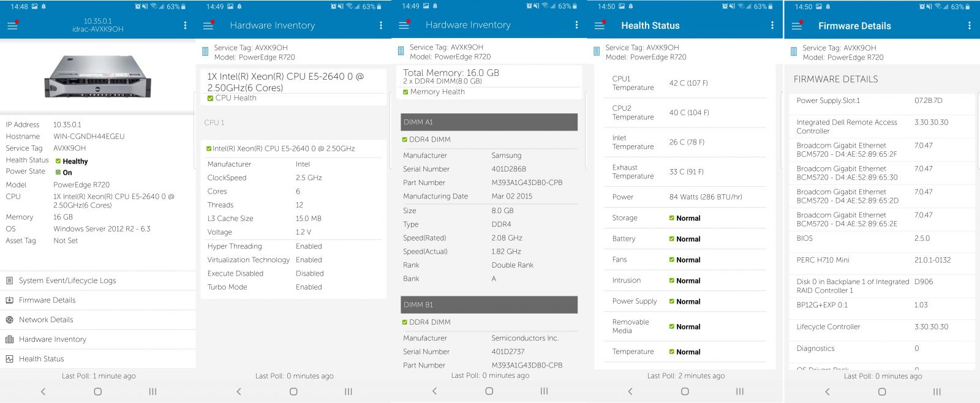The width and height of the screenshot is (980, 403).
Task: Select Manufacturing Date Mar 02 2015
Action: [x=512, y=197]
